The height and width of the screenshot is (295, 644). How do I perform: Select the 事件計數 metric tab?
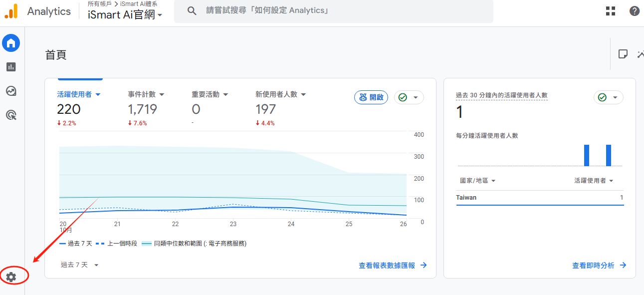point(146,94)
